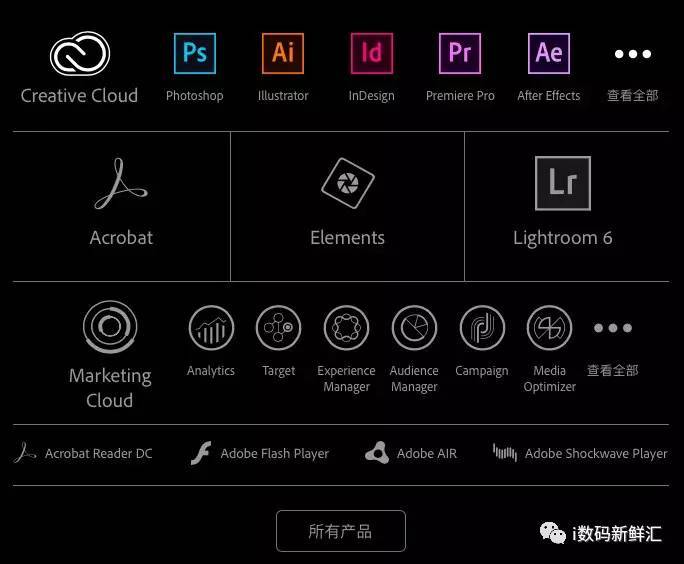684x564 pixels.
Task: Click the Analytics text link
Action: tap(211, 371)
